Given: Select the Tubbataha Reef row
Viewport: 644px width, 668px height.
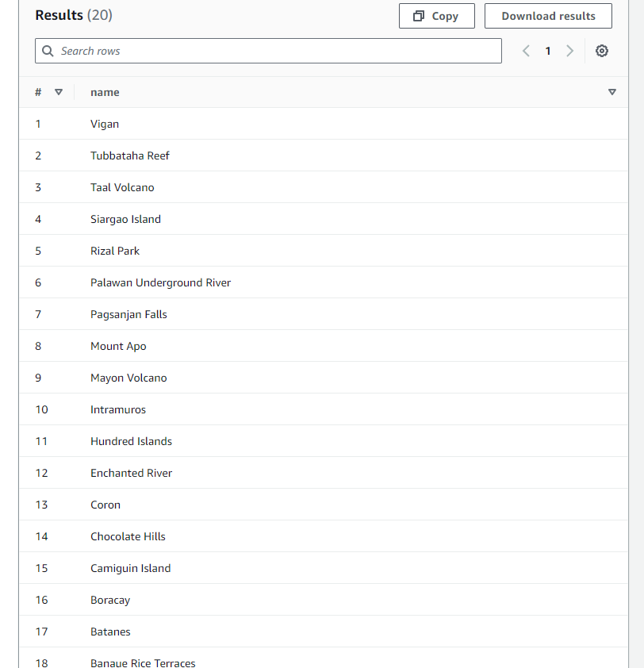Looking at the screenshot, I should click(130, 155).
